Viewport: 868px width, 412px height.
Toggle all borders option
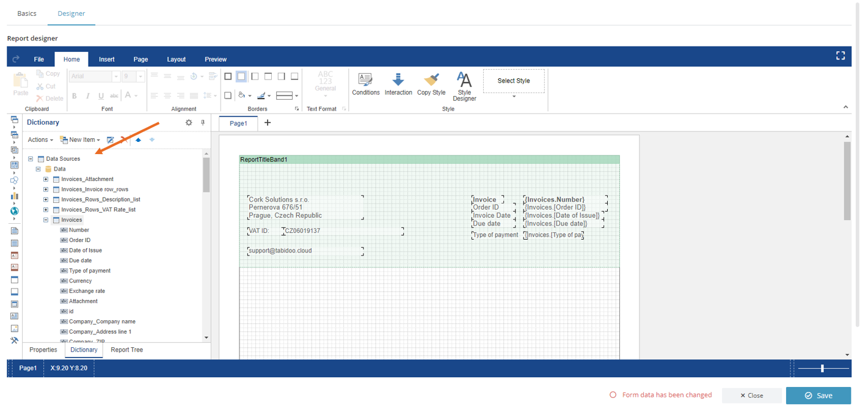[x=228, y=76]
